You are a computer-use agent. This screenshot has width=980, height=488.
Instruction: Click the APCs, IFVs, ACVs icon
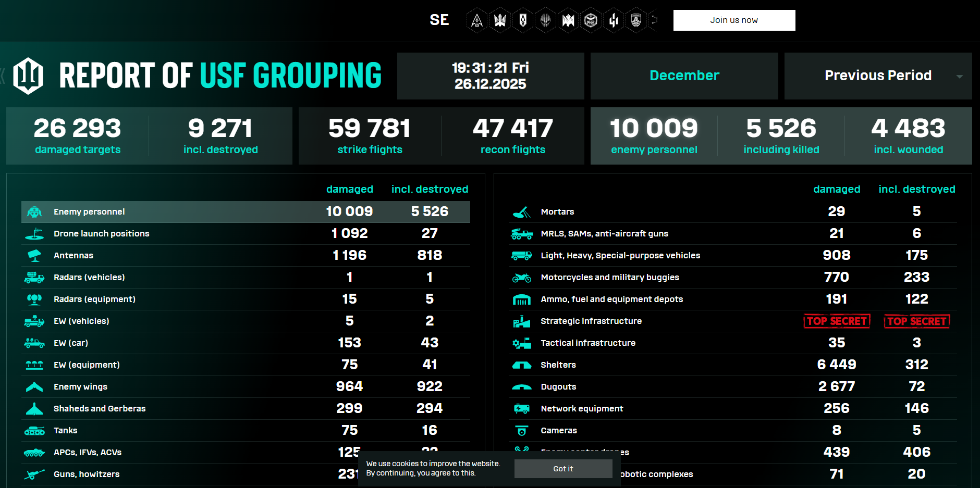pos(34,453)
